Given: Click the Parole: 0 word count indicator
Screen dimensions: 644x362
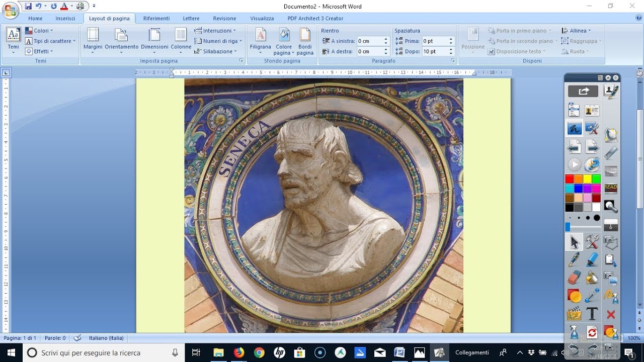Looking at the screenshot, I should coord(55,338).
